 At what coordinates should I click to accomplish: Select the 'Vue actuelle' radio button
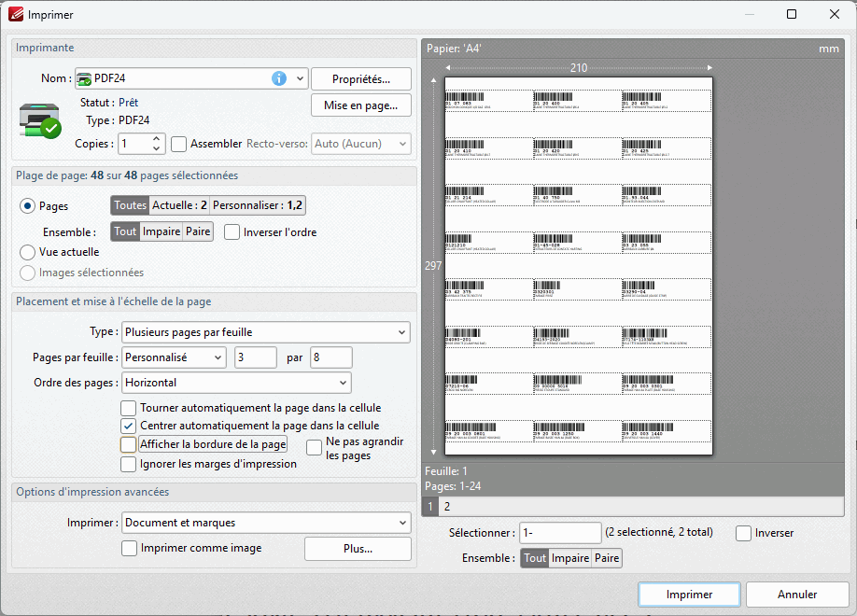28,252
